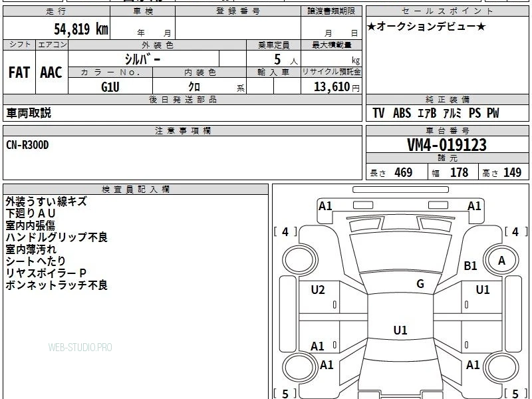
Task: Select the 乗車定員 header
Action: (x=273, y=45)
